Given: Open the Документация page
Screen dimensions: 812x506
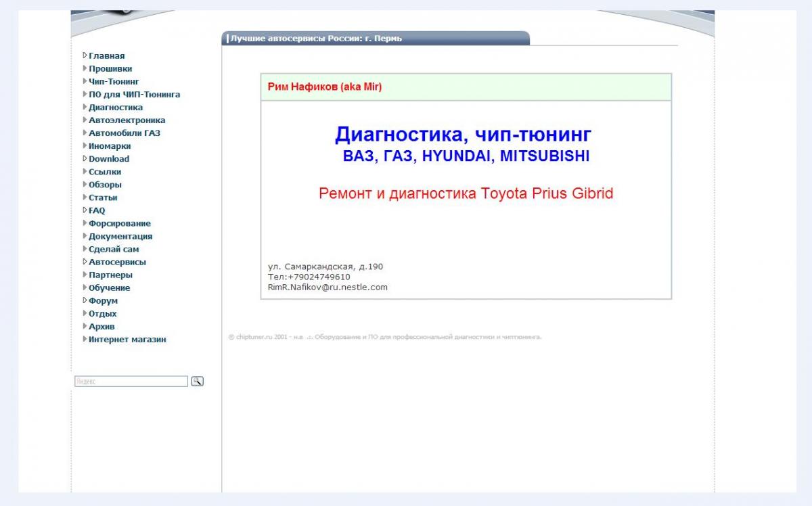Looking at the screenshot, I should (x=120, y=237).
